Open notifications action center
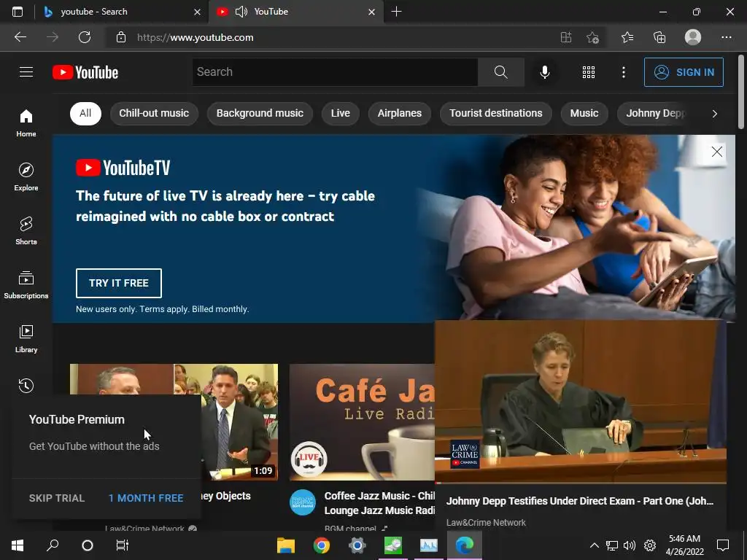Viewport: 747px width, 560px height. 723,545
